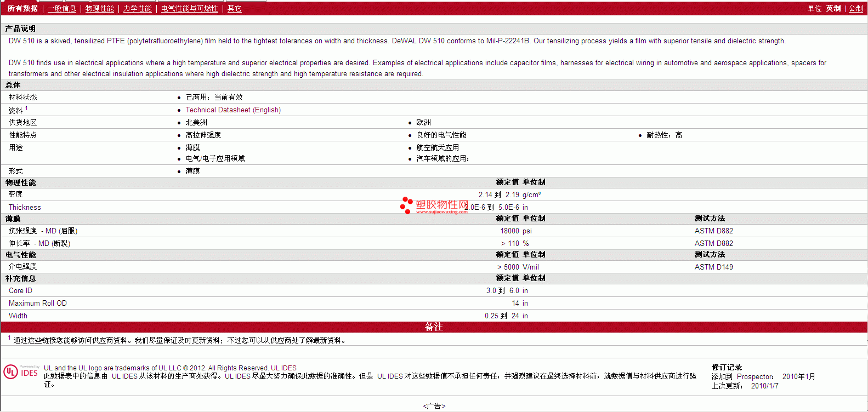Select the 材料状态 row label
This screenshot has width=868, height=412.
click(22, 97)
